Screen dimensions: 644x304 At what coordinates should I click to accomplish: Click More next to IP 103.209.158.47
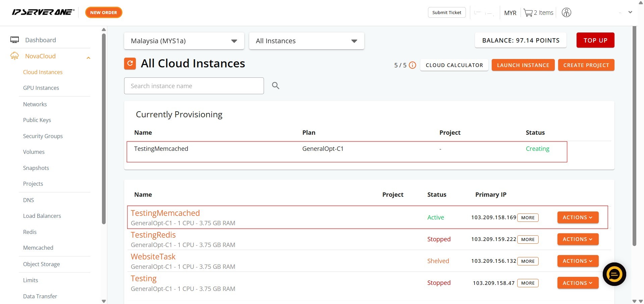click(528, 283)
